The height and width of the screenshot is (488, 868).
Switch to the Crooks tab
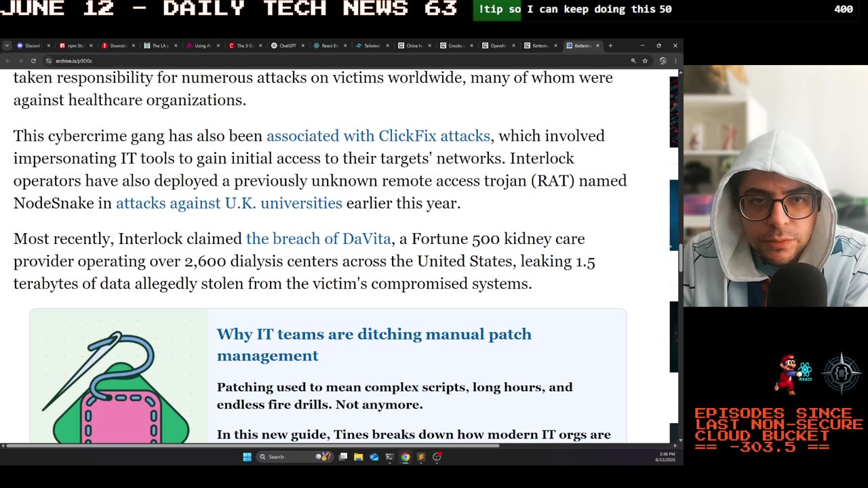(456, 45)
